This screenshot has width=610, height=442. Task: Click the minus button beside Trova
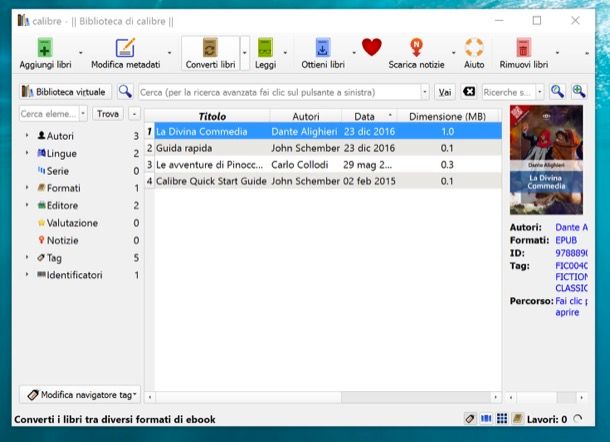134,114
